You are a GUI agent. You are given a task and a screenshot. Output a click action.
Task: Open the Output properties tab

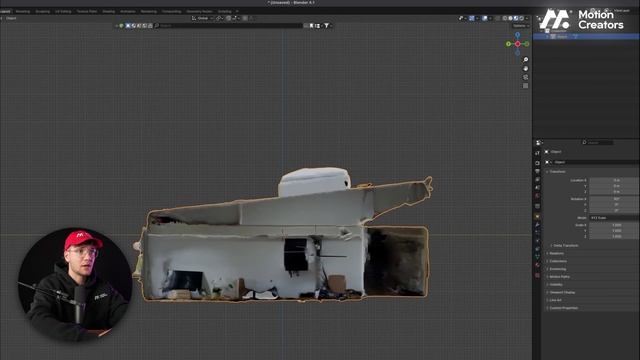(537, 171)
